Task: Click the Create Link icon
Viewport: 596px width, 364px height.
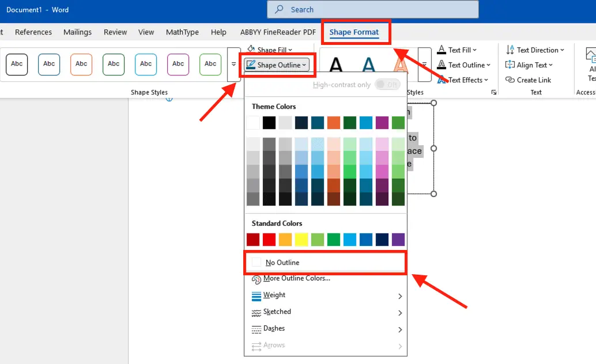Action: 528,79
